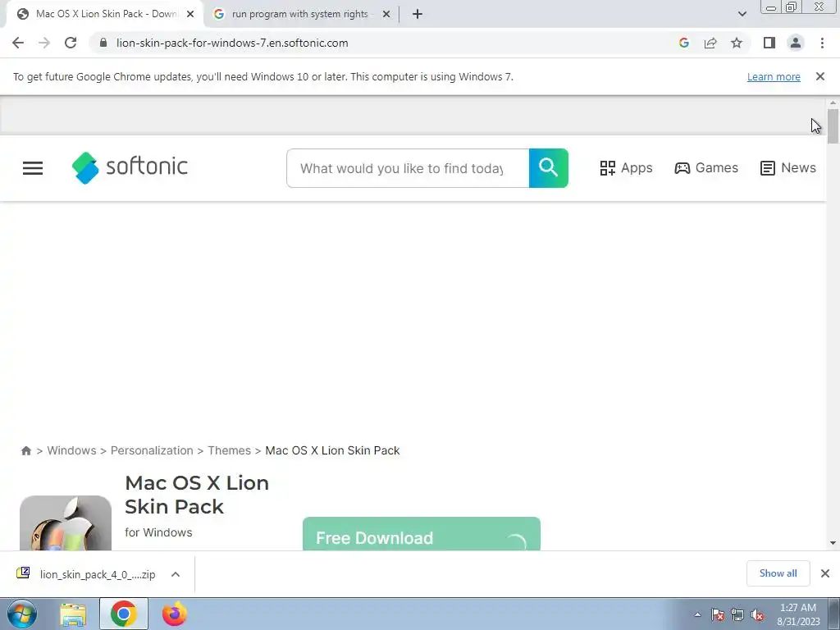The width and height of the screenshot is (840, 630).
Task: Share this page using share icon
Action: coord(710,43)
